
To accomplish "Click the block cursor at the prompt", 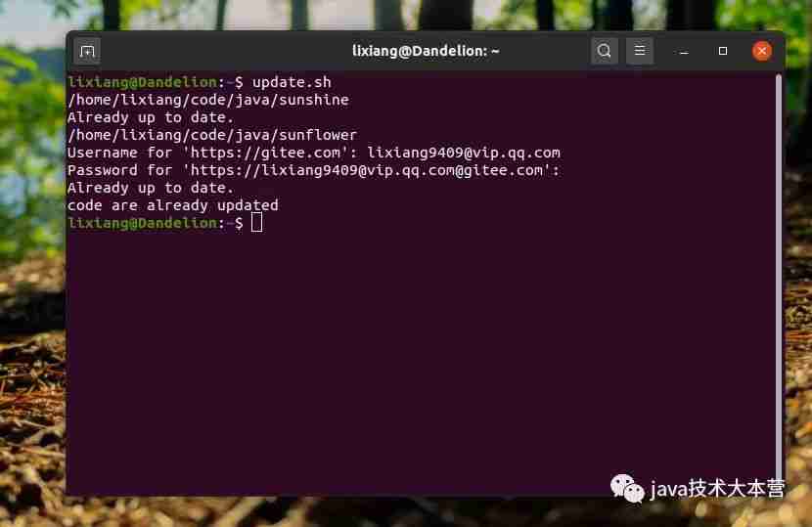I will (x=257, y=223).
